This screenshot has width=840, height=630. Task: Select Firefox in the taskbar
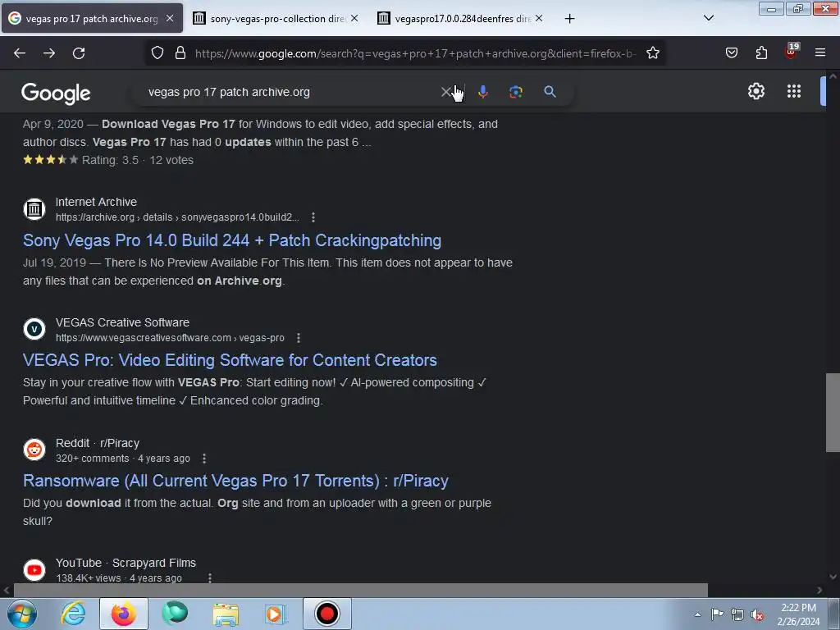coord(123,614)
